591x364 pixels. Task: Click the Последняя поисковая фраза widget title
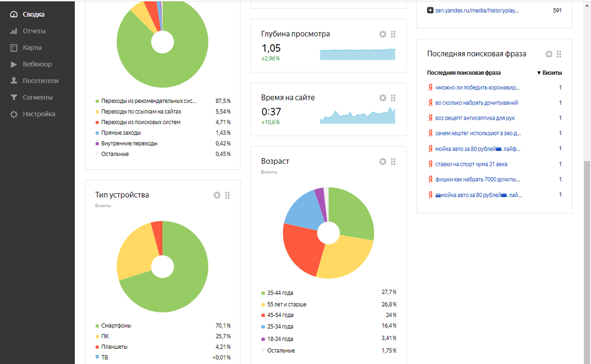(476, 54)
